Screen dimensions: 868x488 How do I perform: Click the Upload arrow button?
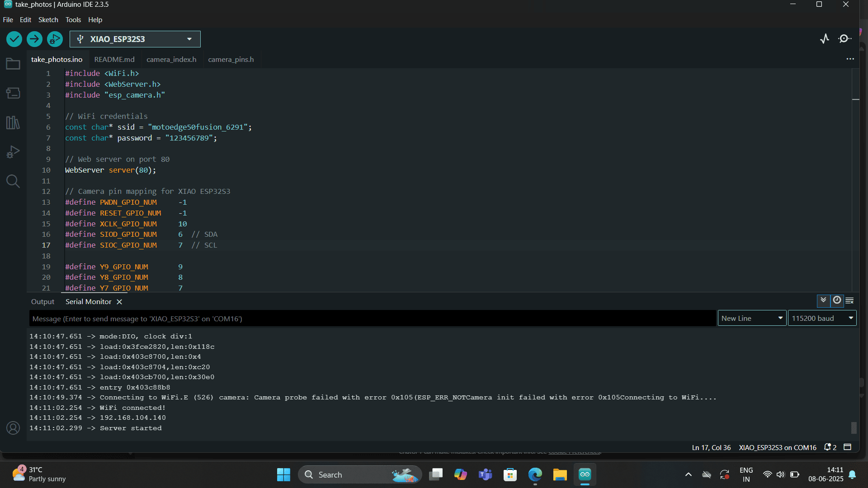point(34,39)
